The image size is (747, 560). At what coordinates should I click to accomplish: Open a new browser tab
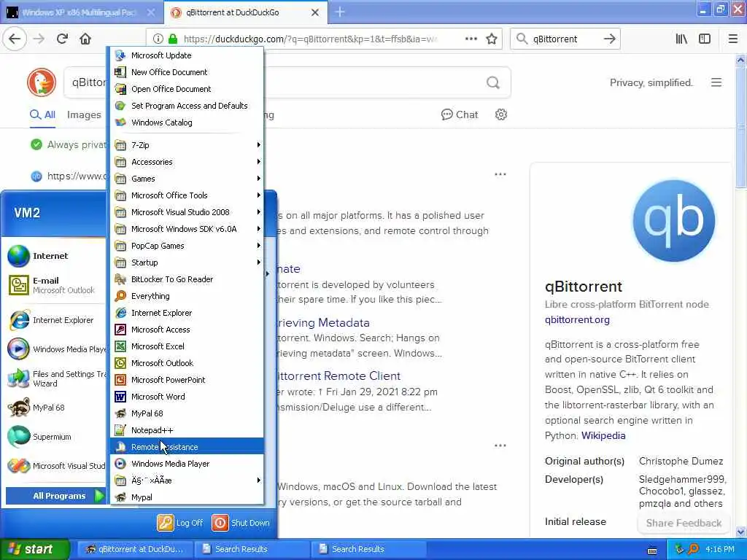click(x=340, y=12)
